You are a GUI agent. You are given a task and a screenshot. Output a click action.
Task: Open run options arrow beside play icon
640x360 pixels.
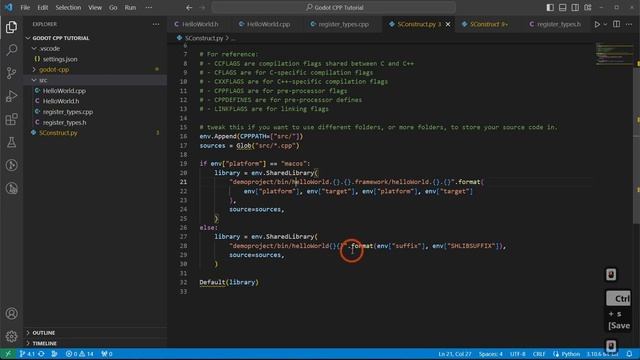[x=605, y=24]
